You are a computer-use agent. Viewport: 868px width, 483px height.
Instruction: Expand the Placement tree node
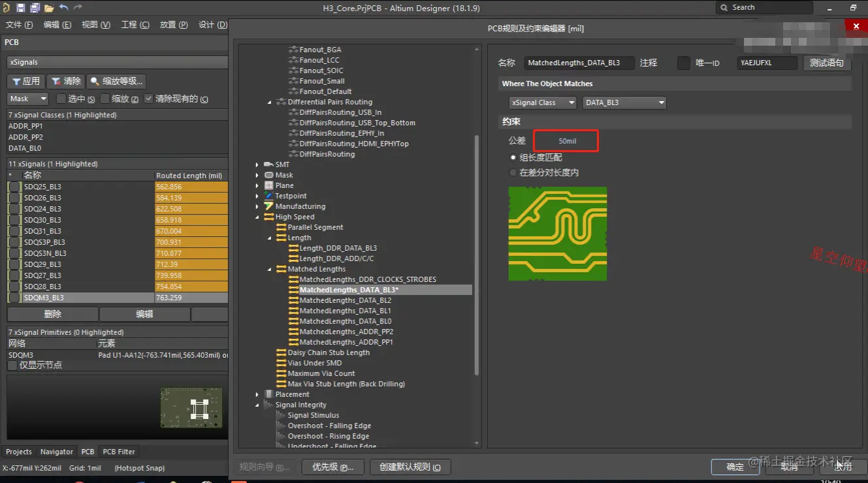click(x=257, y=395)
